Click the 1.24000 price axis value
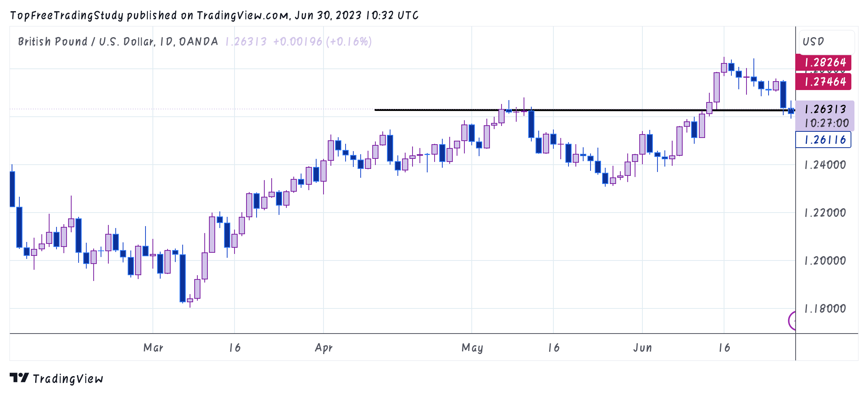This screenshot has width=868, height=395. point(825,165)
